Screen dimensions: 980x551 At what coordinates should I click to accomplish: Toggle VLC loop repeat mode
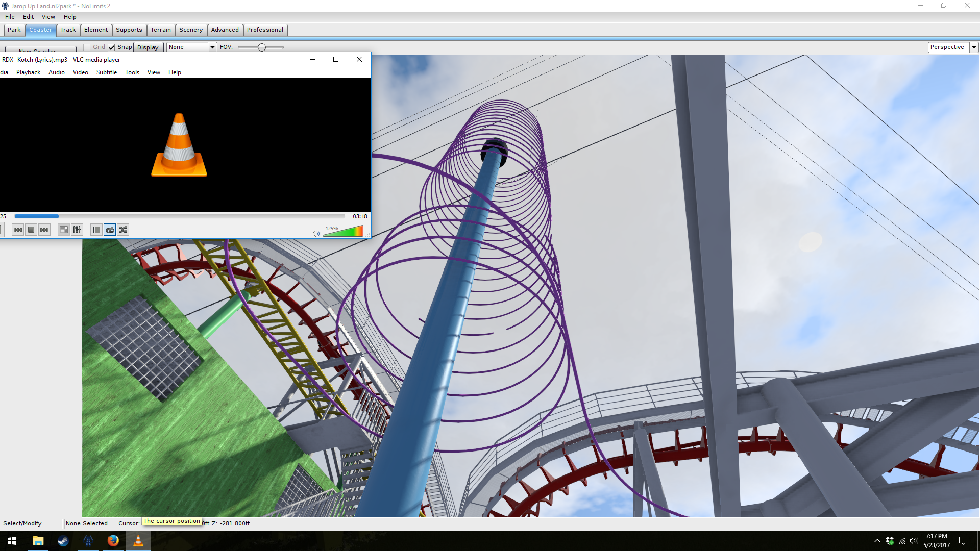coord(110,230)
